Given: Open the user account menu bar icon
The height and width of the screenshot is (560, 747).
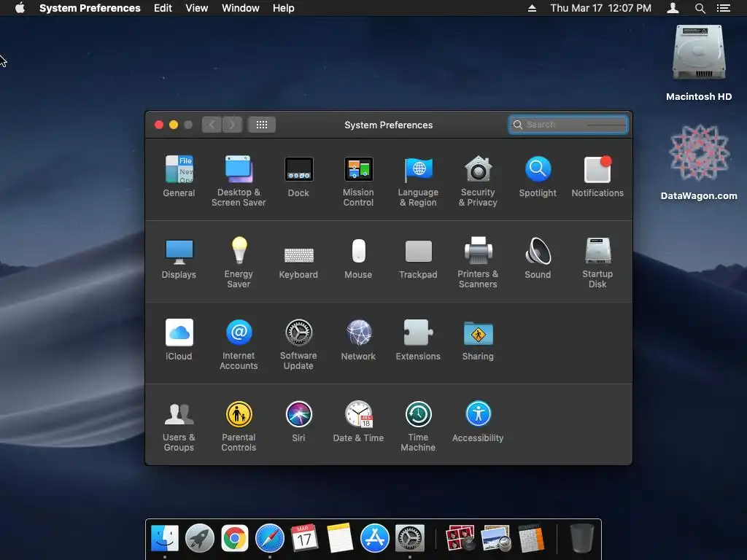Looking at the screenshot, I should (673, 8).
